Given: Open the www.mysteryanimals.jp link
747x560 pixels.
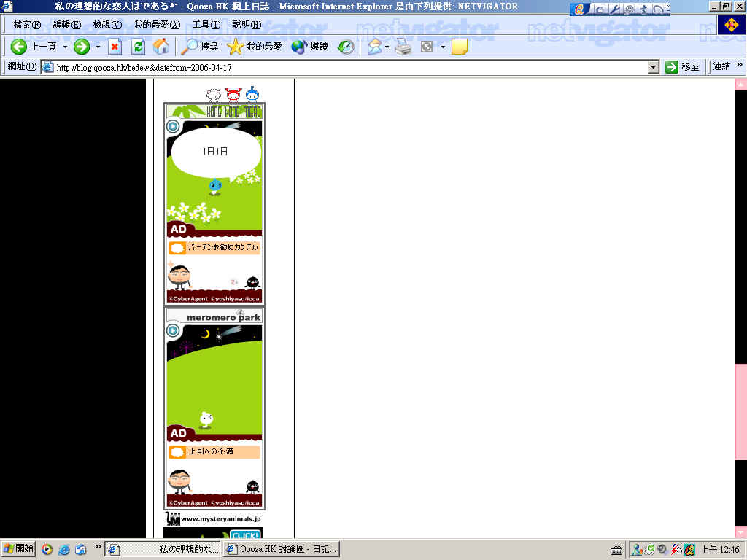Looking at the screenshot, I should pyautogui.click(x=214, y=518).
